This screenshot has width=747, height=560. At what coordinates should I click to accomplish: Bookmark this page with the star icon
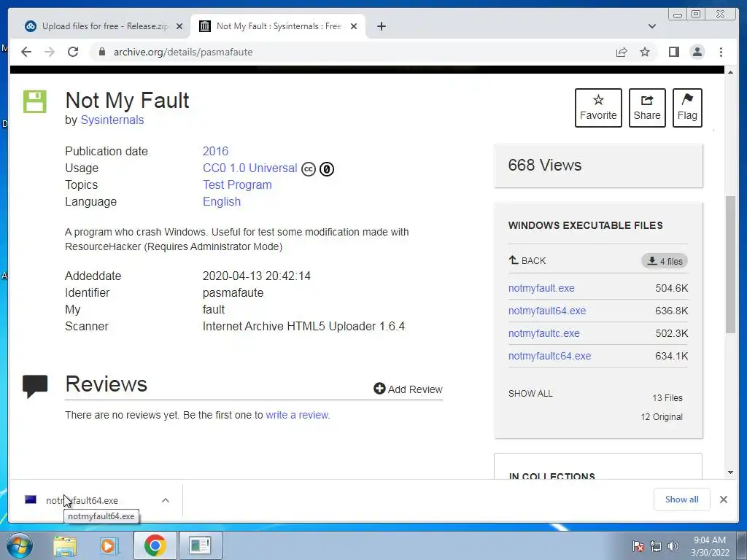(x=645, y=52)
